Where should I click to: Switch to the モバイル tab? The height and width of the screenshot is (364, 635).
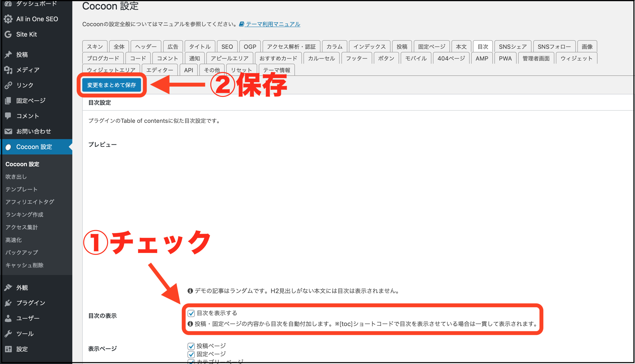tap(416, 58)
